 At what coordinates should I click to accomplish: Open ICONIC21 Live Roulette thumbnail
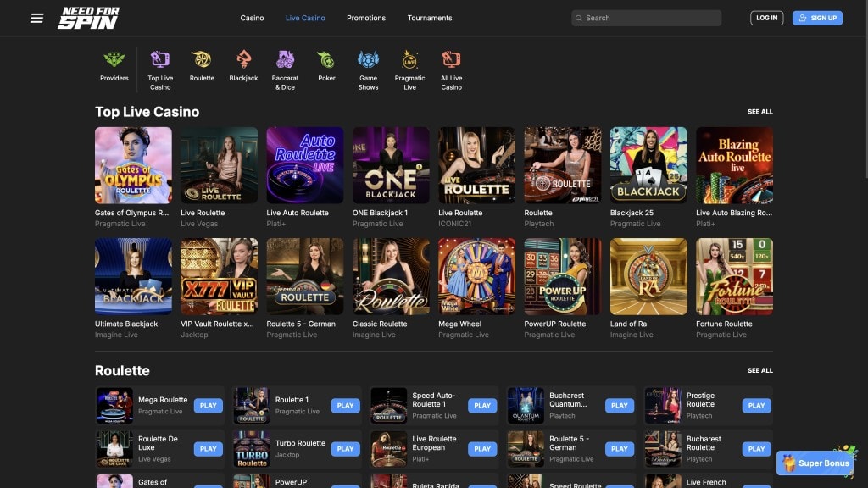pyautogui.click(x=476, y=165)
